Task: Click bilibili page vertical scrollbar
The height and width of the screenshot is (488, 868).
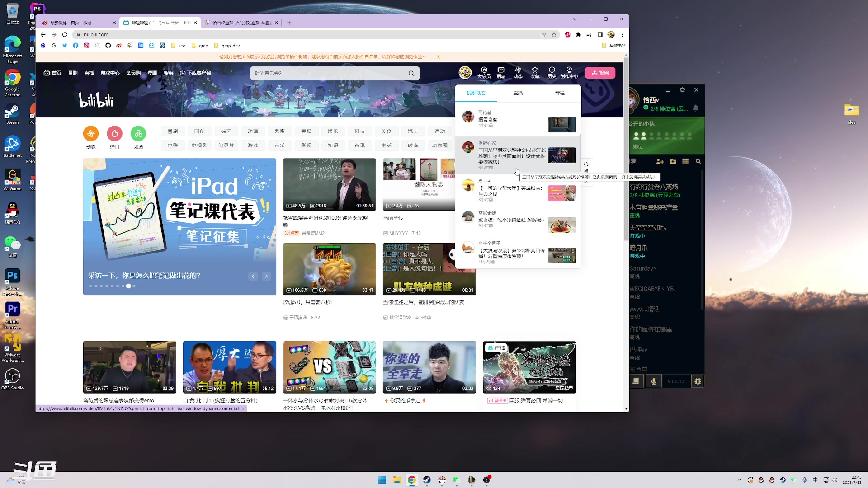Action: click(627, 149)
